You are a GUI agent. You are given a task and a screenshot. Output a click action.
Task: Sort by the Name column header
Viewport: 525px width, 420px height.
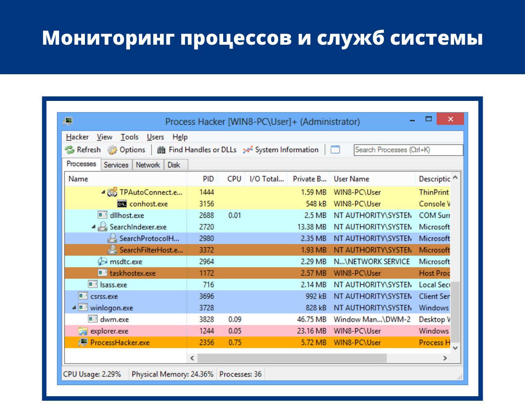126,179
